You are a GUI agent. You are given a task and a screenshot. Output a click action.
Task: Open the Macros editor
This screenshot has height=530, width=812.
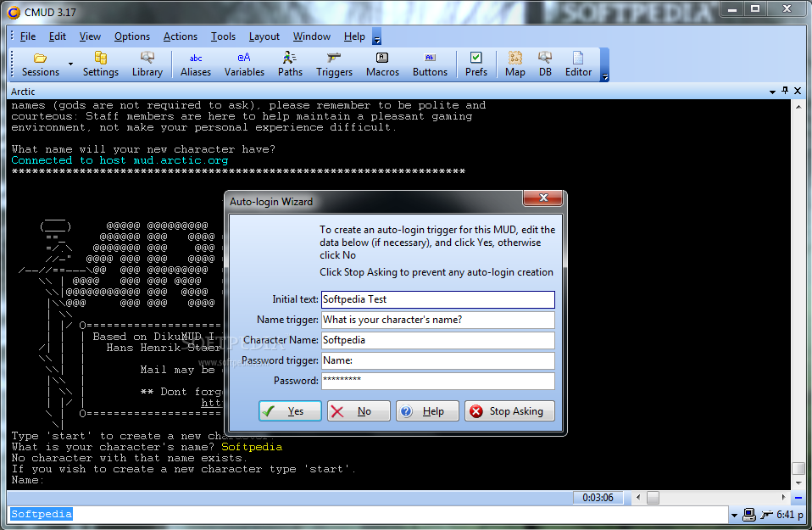click(382, 64)
